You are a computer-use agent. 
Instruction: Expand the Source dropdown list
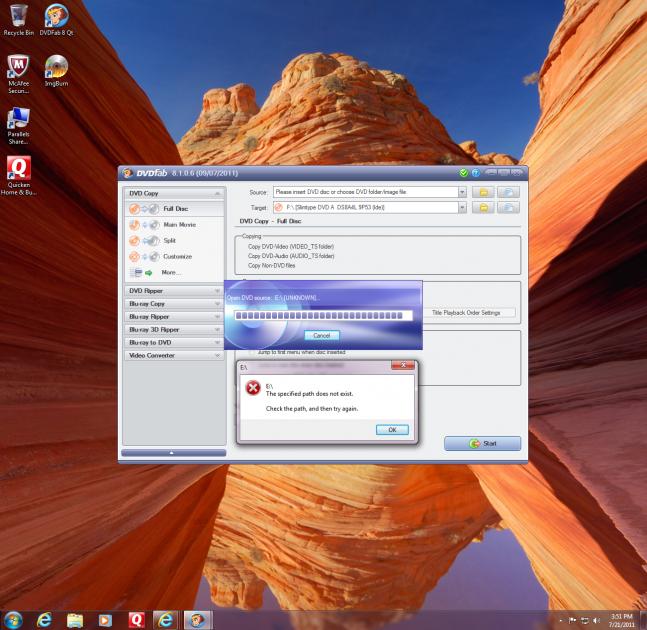[463, 192]
